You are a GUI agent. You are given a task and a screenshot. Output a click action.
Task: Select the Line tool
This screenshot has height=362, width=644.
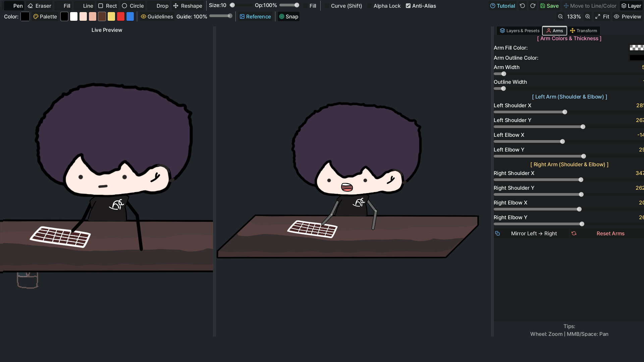pos(84,6)
